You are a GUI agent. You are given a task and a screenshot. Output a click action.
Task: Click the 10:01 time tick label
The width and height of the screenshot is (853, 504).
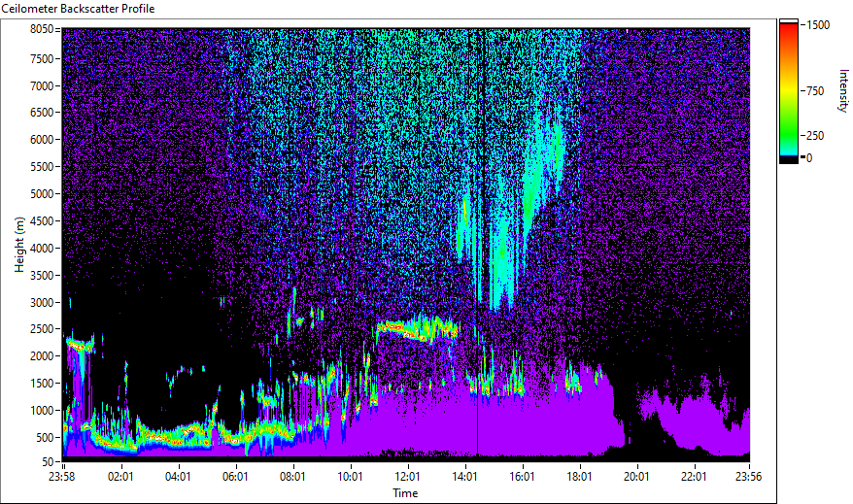coord(350,477)
